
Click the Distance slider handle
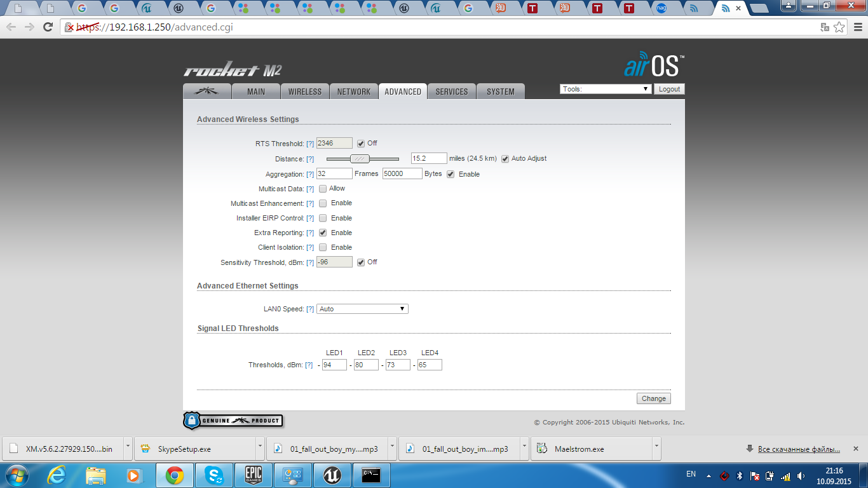360,159
